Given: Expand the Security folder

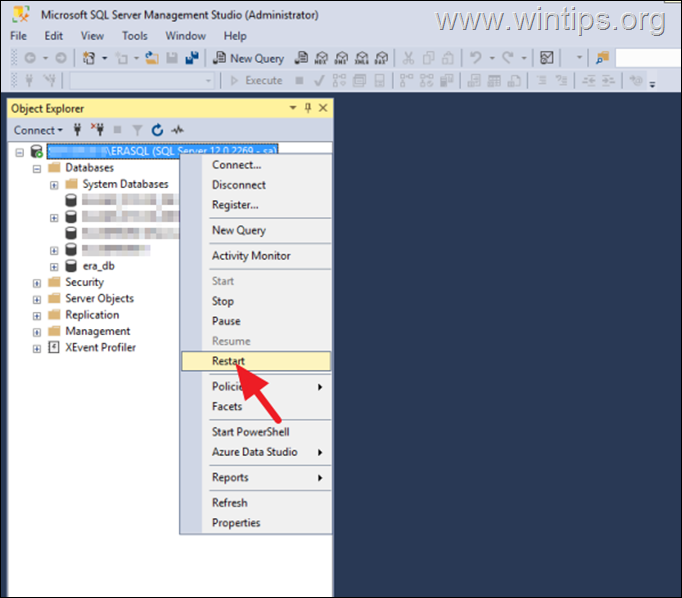Looking at the screenshot, I should click(x=37, y=283).
